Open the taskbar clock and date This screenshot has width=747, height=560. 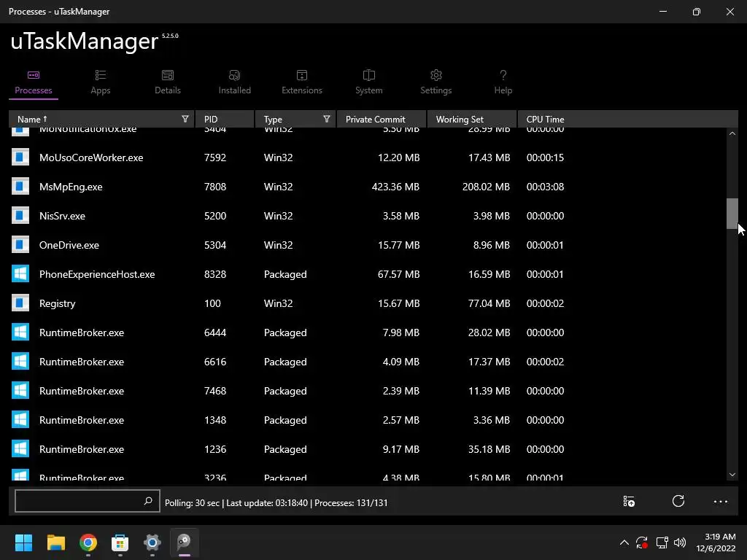716,542
